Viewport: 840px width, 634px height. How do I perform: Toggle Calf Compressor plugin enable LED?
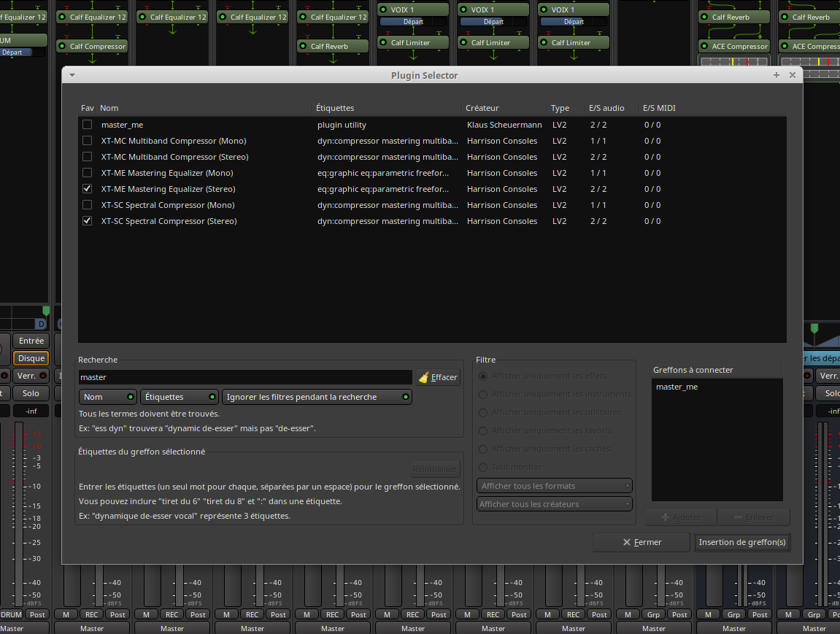(x=62, y=46)
